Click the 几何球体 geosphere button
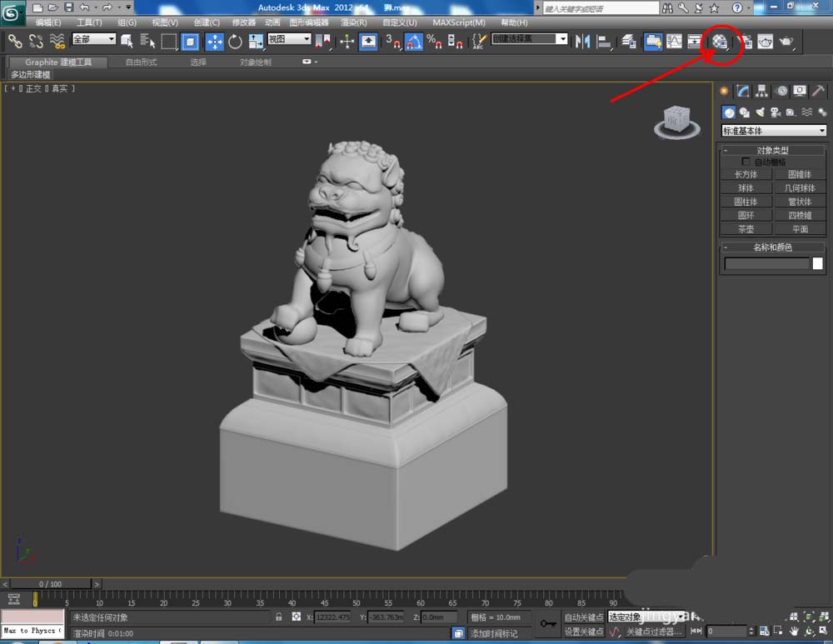The image size is (833, 644). 800,188
